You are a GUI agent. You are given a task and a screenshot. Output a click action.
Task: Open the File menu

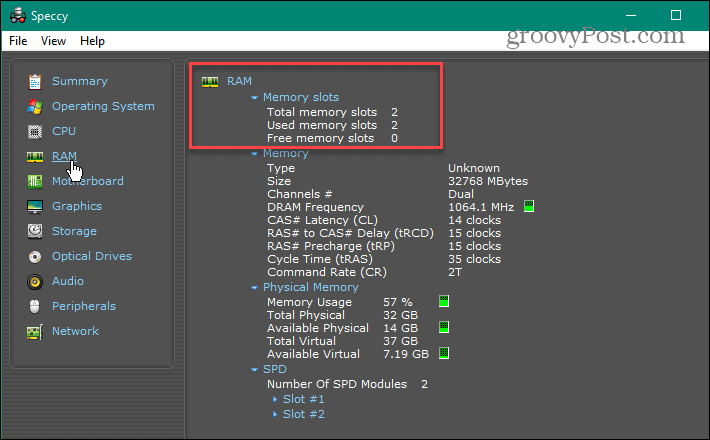(x=18, y=41)
